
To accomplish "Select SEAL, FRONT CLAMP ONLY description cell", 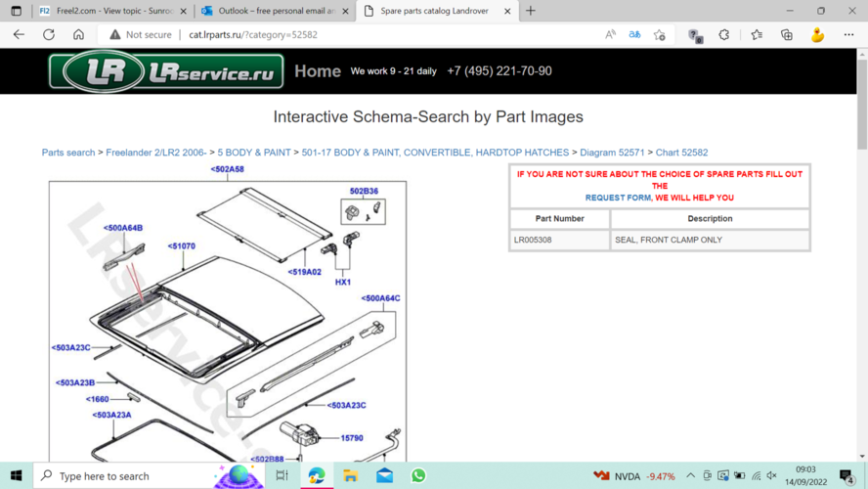I will pyautogui.click(x=710, y=240).
